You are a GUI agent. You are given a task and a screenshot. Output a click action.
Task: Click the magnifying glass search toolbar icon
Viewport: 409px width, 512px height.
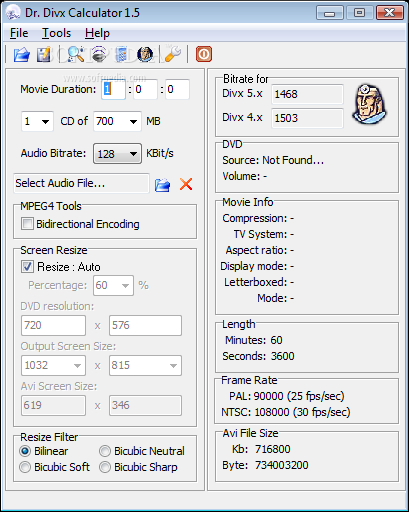(76, 54)
